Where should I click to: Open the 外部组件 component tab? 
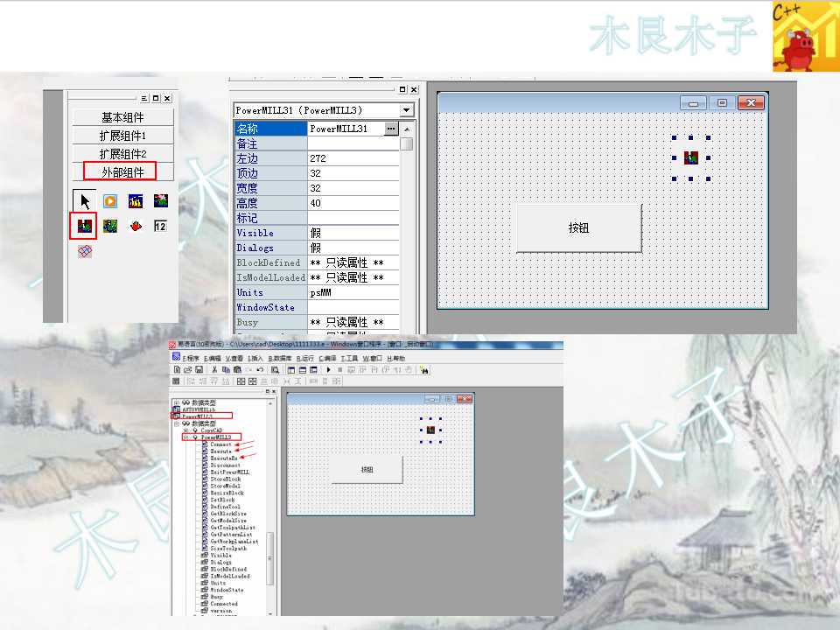[122, 172]
